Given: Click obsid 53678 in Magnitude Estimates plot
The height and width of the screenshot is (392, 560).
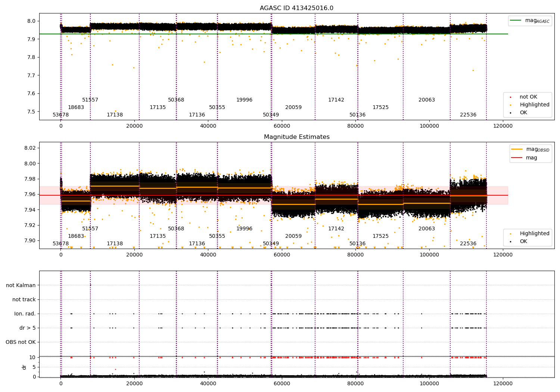Looking at the screenshot, I should (x=60, y=244).
